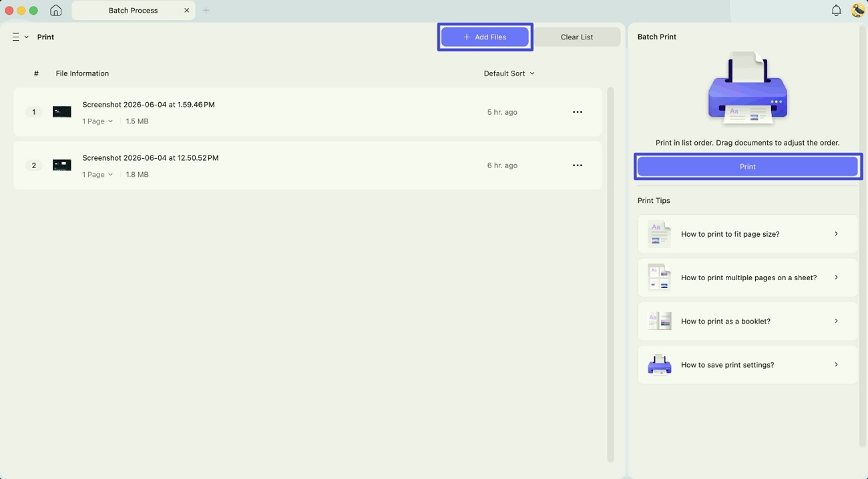Select file name 'Screenshot 2026-06-04 at 12.50.52 PM'
The width and height of the screenshot is (868, 479).
click(x=150, y=158)
